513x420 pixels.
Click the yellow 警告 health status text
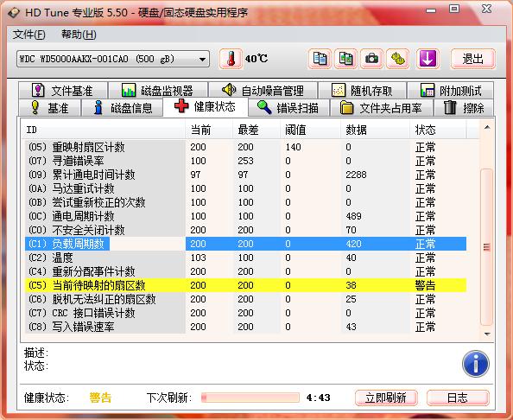pos(100,398)
